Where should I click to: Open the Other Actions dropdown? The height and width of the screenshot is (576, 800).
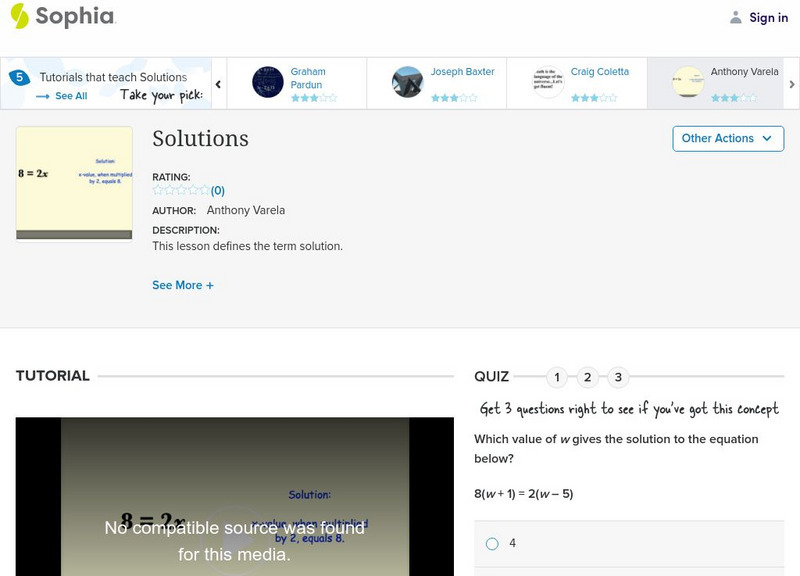tap(727, 139)
